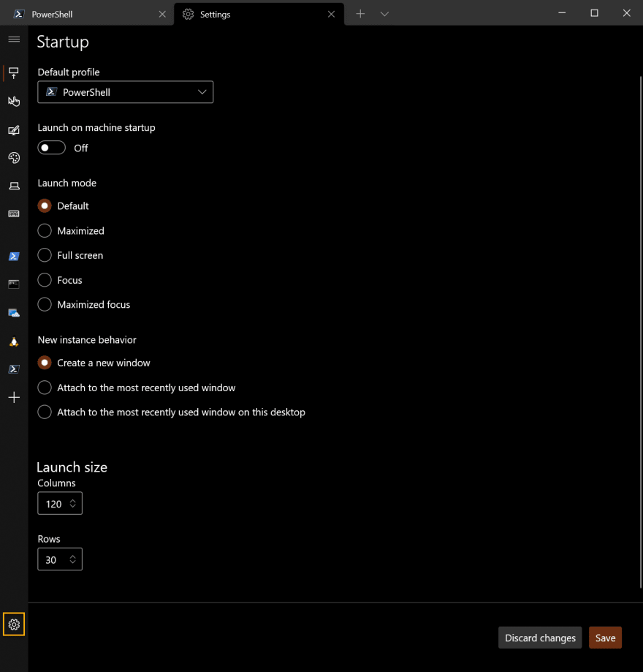Open the lower PowerShell profile sidebar icon
Screen dimensions: 643x672
[14, 369]
